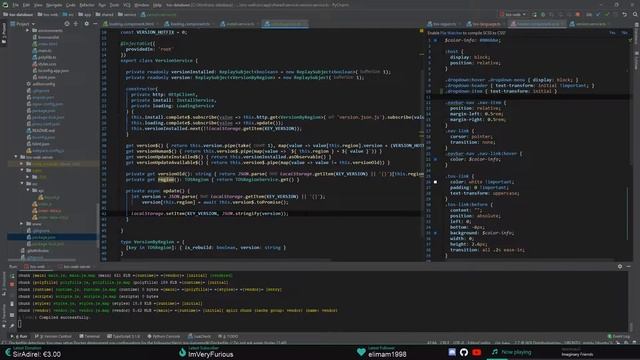Open the Window menu

click(141, 5)
